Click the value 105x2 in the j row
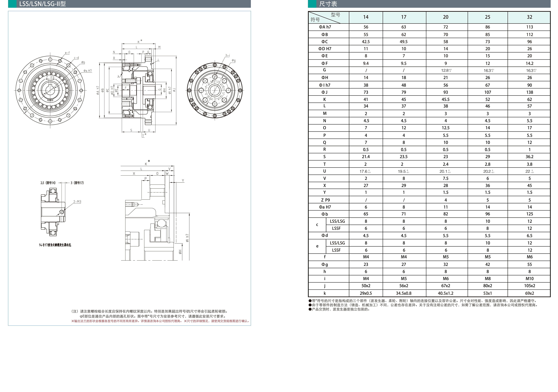Viewport: 558px width, 392px height. point(530,286)
